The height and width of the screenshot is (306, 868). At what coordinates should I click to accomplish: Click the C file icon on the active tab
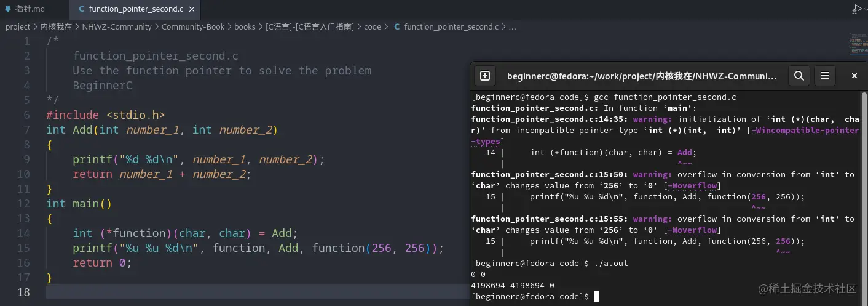pyautogui.click(x=82, y=9)
